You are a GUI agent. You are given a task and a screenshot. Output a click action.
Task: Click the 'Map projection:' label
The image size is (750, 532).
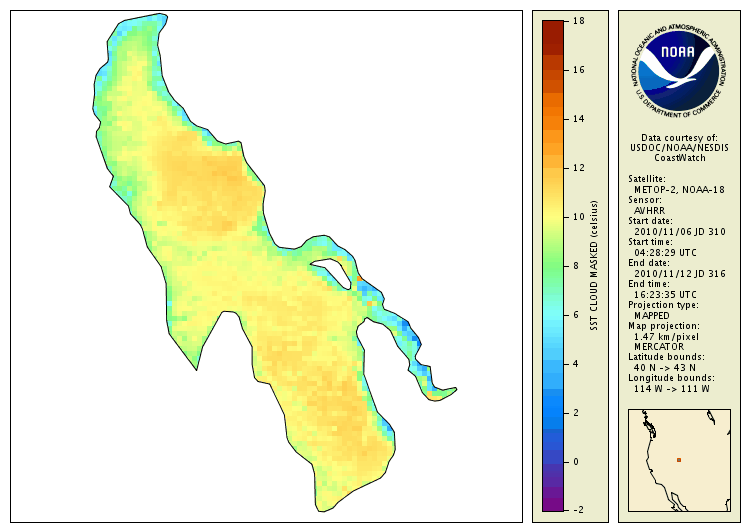click(x=663, y=326)
